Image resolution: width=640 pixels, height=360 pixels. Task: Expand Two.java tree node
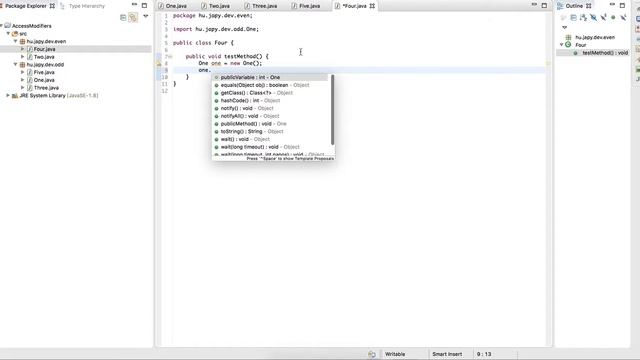tap(22, 57)
